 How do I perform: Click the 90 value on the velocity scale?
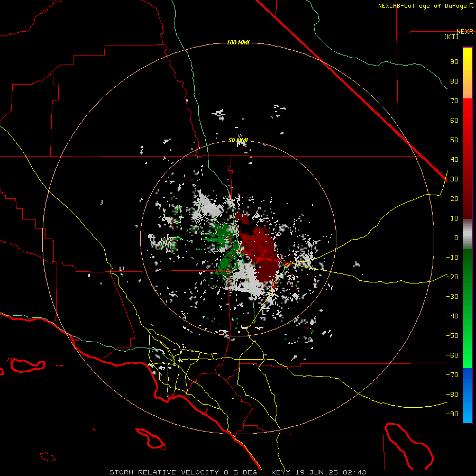(x=454, y=62)
